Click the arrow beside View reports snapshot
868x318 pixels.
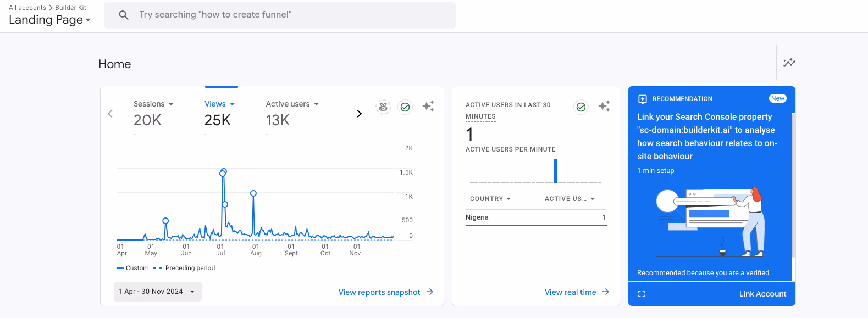point(430,292)
